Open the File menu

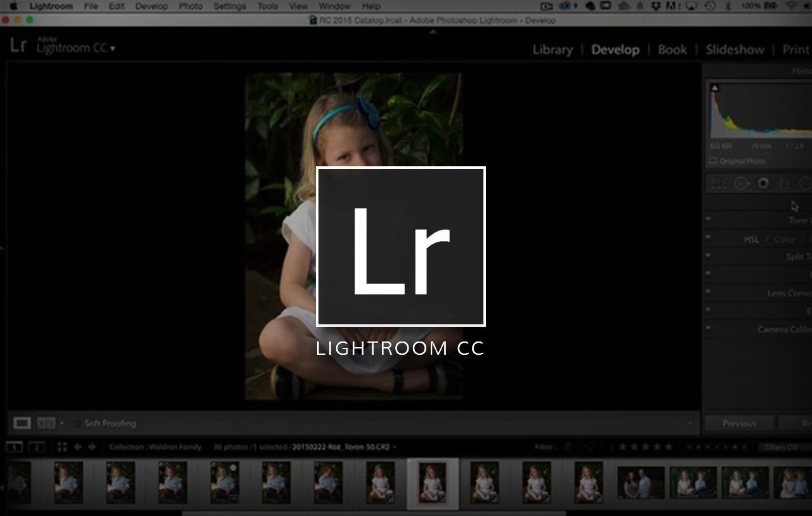[x=91, y=6]
